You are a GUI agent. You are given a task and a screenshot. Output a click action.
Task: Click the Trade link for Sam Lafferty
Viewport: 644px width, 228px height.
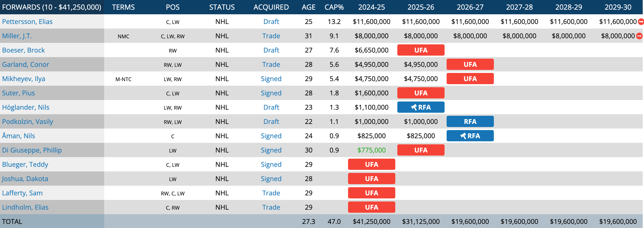[271, 193]
